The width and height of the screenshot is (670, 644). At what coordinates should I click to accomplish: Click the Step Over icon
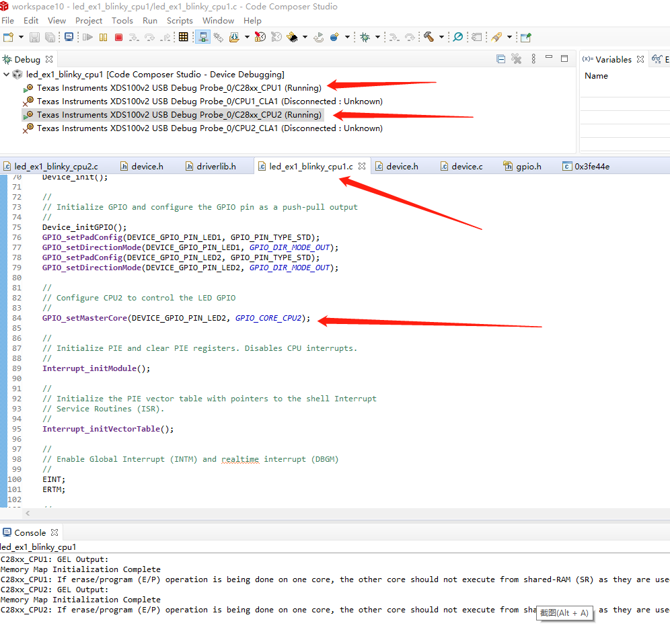tap(149, 38)
